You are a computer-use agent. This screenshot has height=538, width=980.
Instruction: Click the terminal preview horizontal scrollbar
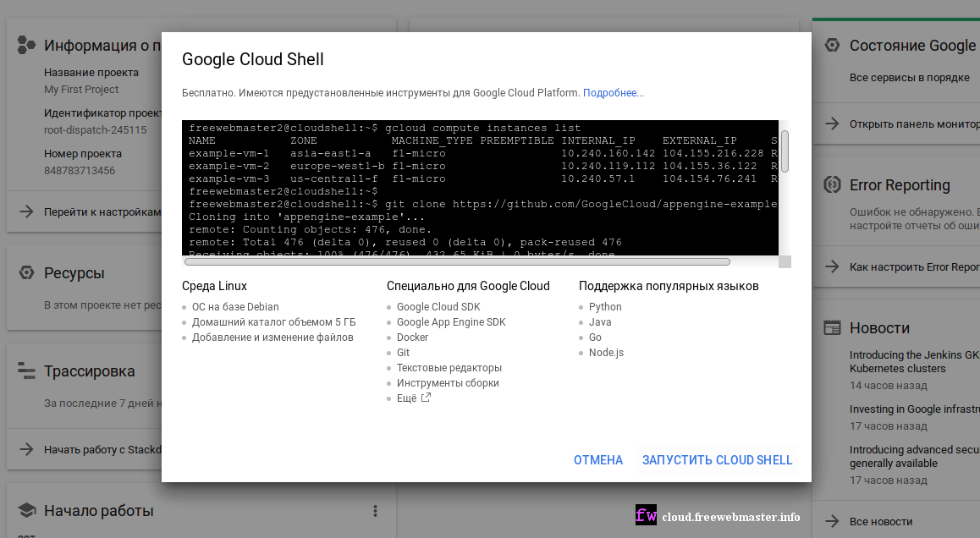[457, 262]
